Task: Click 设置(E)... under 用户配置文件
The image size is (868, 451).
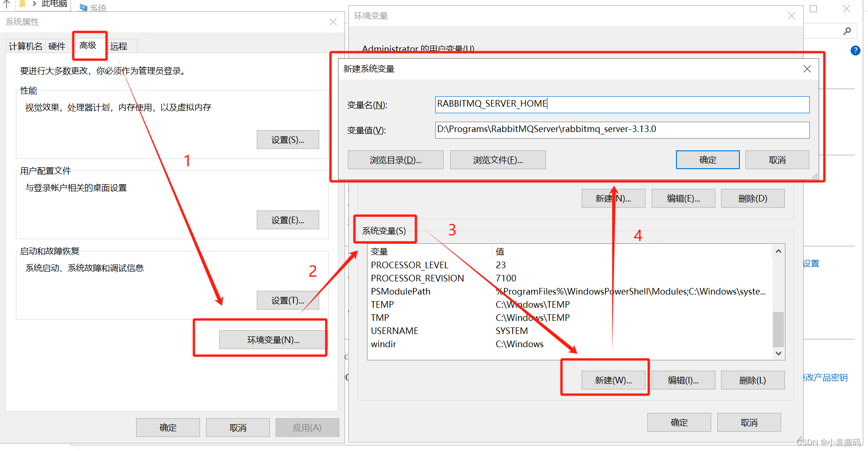Action: (288, 220)
